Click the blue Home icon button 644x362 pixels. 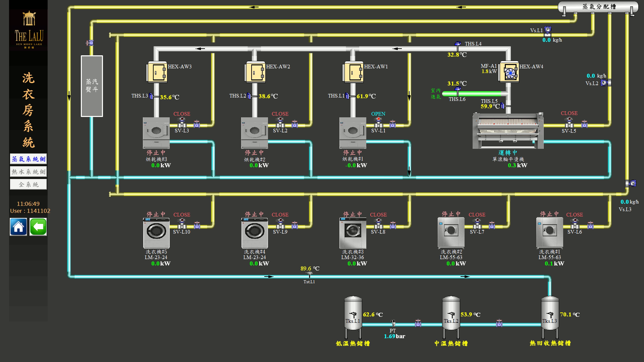click(18, 227)
